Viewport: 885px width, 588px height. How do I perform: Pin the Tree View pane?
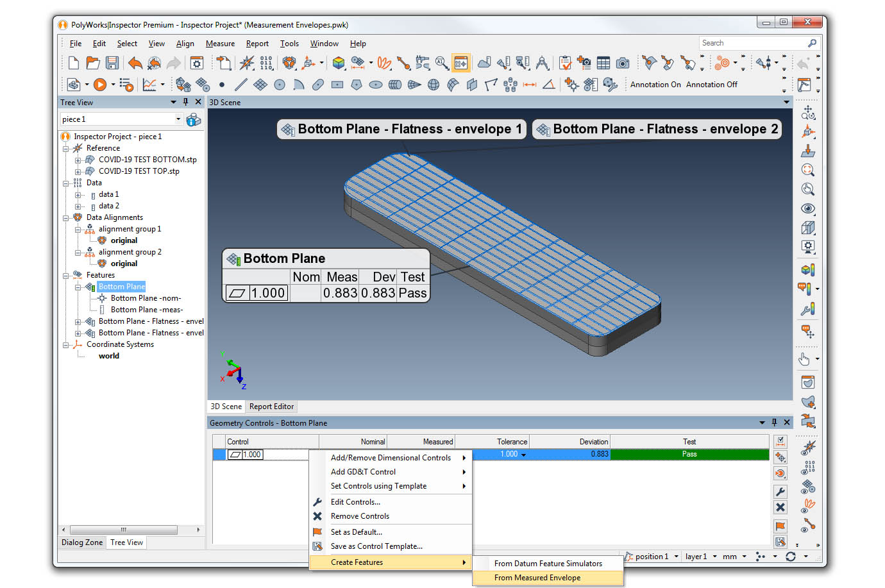(186, 102)
